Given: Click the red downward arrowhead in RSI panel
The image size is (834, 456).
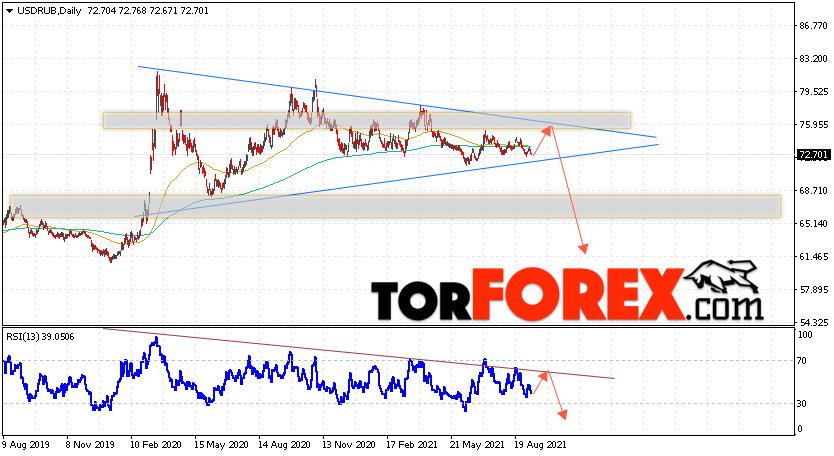Looking at the screenshot, I should [562, 414].
